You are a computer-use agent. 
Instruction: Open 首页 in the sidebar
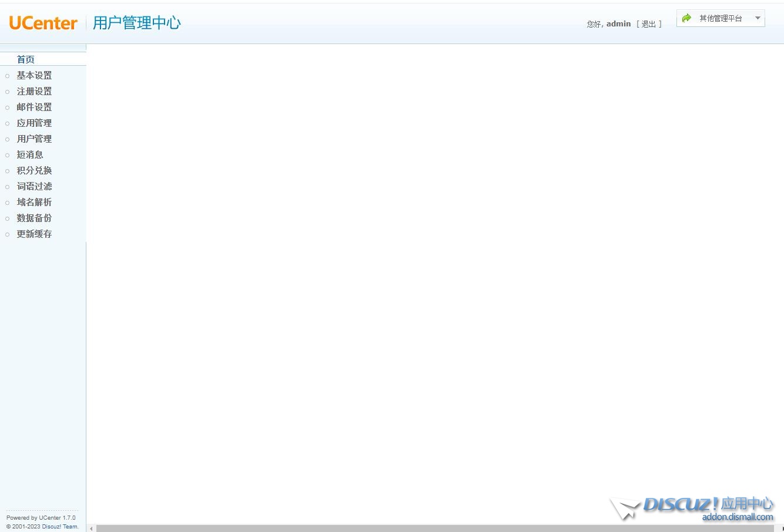25,59
